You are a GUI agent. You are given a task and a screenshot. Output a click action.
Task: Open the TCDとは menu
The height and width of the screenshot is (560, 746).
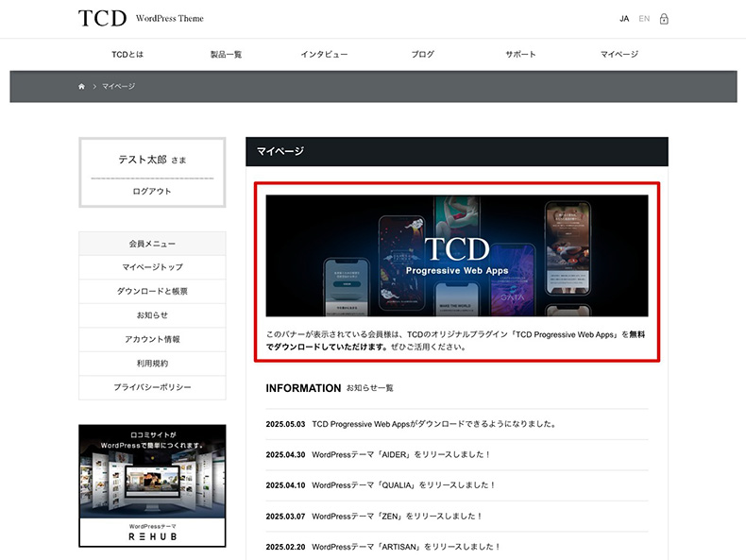[127, 54]
